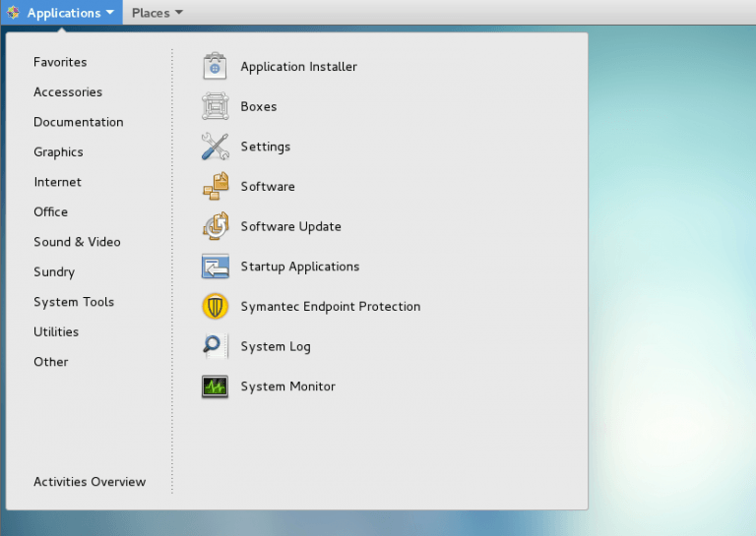Open the Software entry label
This screenshot has width=756, height=536.
pos(268,187)
